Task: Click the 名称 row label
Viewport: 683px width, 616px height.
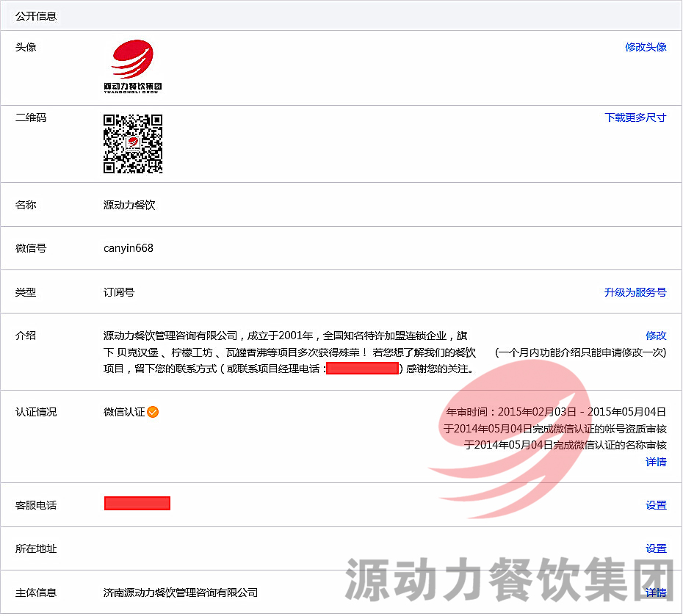Action: pos(26,205)
